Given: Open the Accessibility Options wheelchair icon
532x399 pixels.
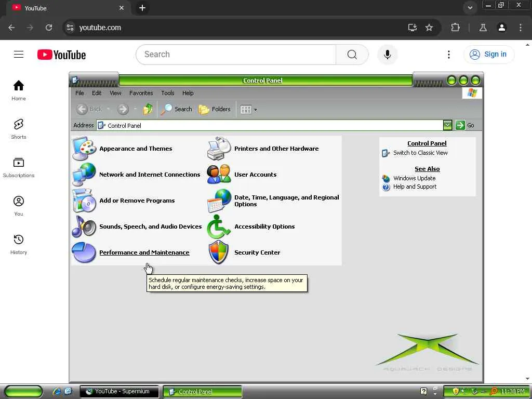Looking at the screenshot, I should pyautogui.click(x=219, y=227).
